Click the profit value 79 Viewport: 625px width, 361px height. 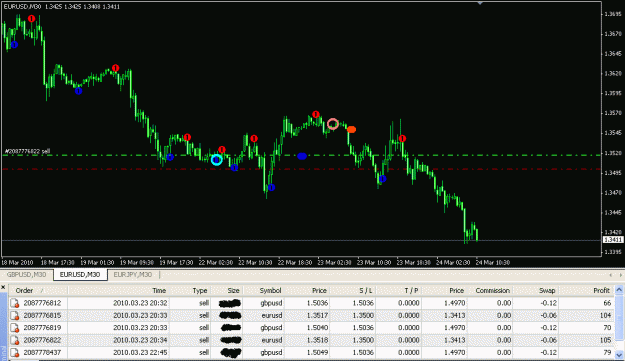click(607, 353)
